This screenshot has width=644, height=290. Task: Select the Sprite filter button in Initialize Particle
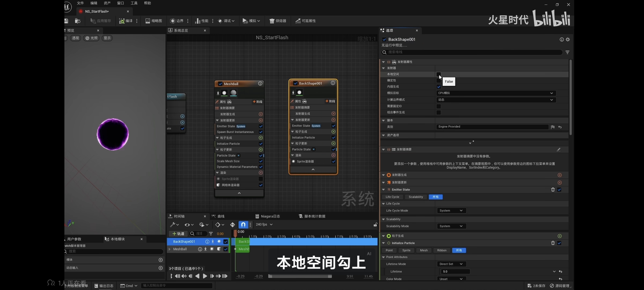click(406, 250)
